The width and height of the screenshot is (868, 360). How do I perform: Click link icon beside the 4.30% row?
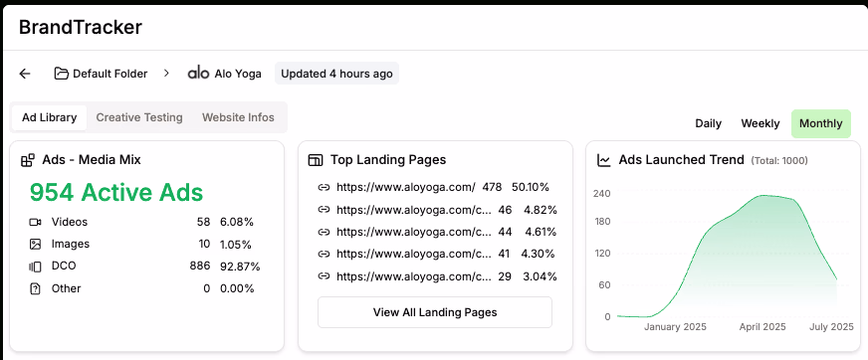(x=324, y=254)
